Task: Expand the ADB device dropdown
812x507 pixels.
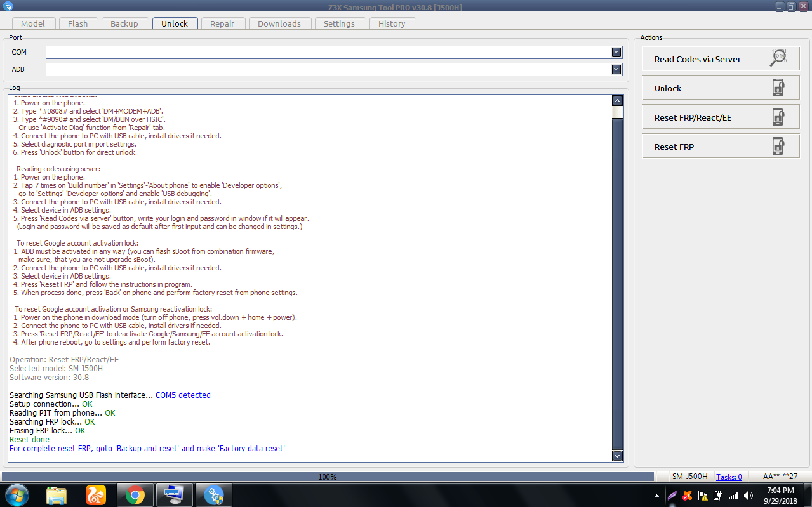Action: click(616, 69)
